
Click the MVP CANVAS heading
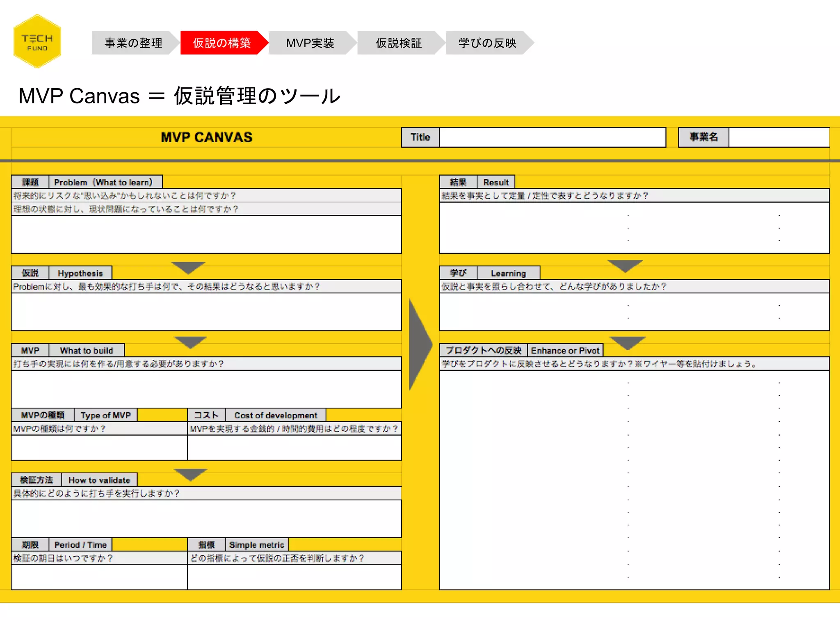click(x=206, y=137)
